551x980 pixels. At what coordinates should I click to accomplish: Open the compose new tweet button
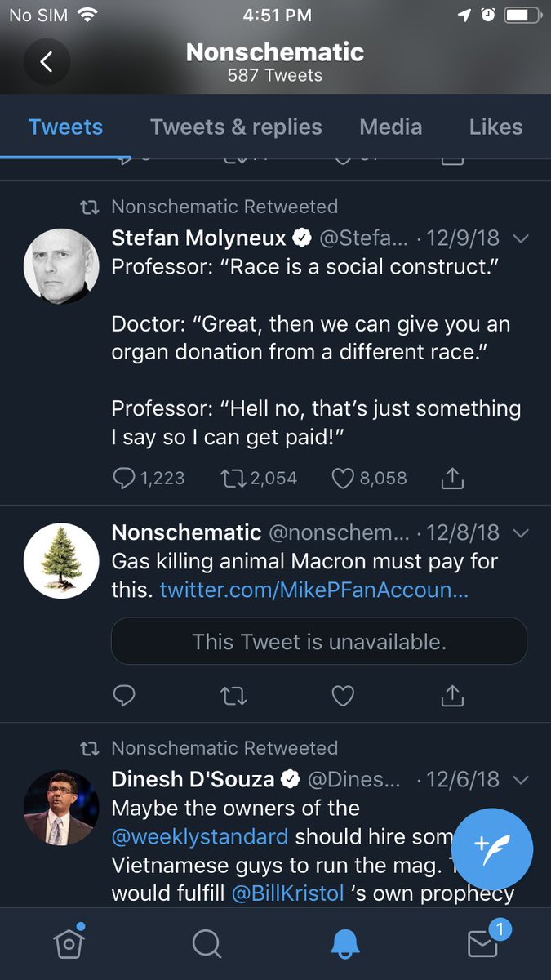(x=491, y=850)
